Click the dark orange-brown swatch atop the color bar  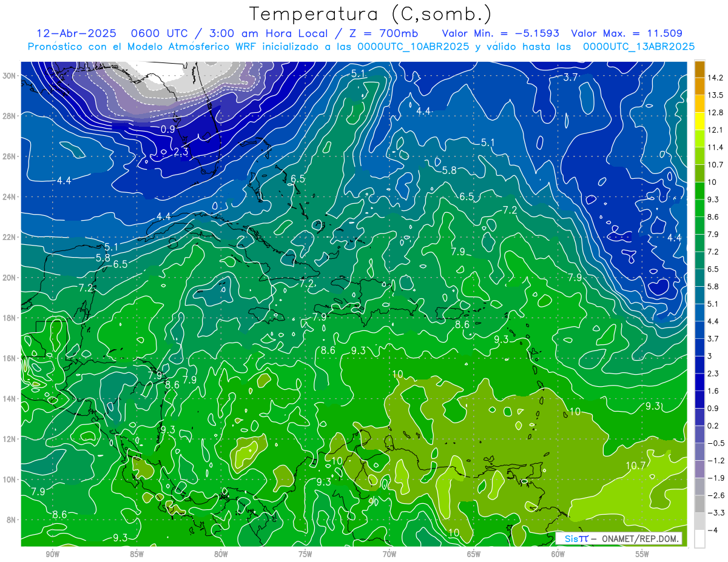click(700, 70)
